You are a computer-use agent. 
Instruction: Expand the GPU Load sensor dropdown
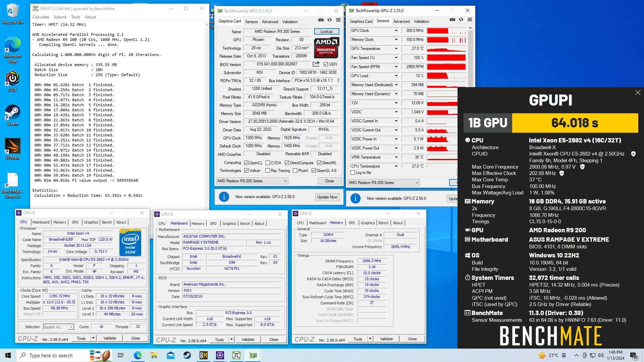click(396, 76)
